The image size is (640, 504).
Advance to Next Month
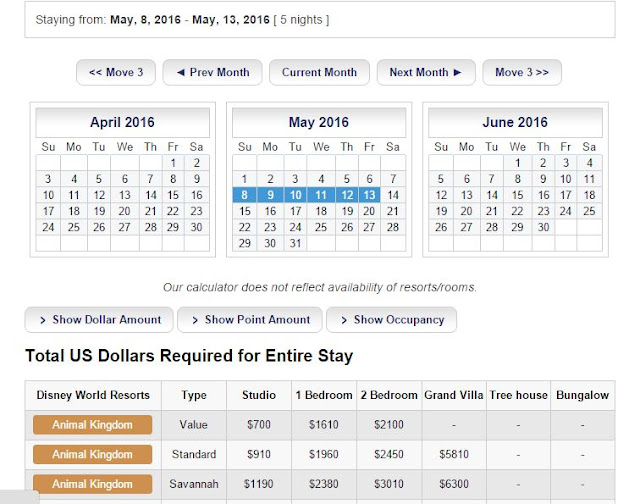425,73
